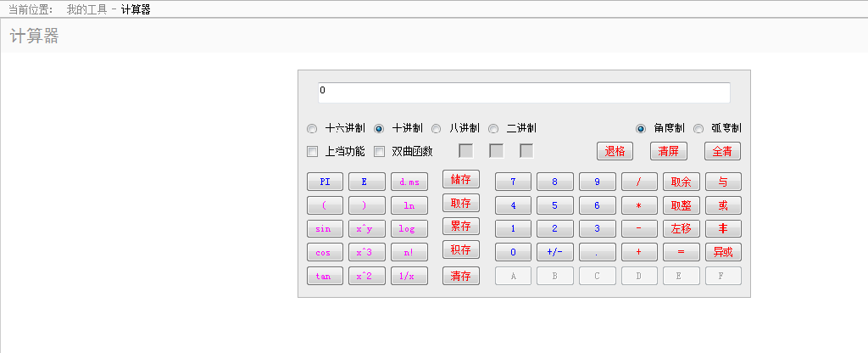The height and width of the screenshot is (353, 868).
Task: Click the 取余 modulo button
Action: pos(681,182)
